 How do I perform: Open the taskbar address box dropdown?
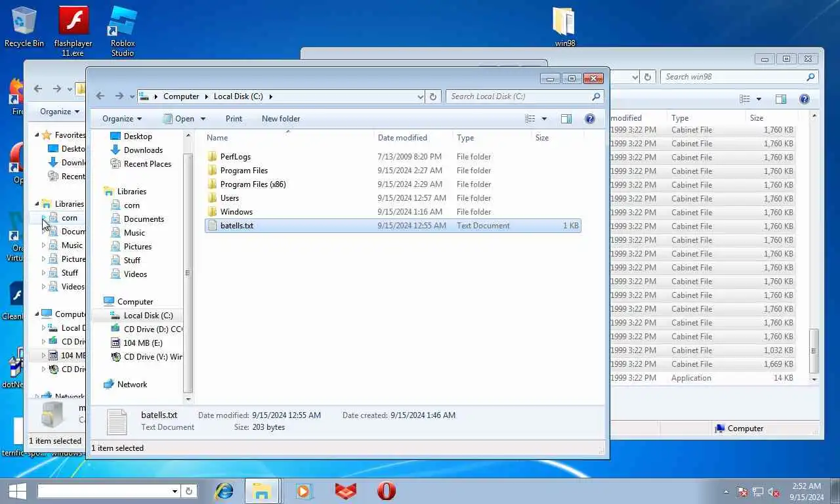click(175, 491)
